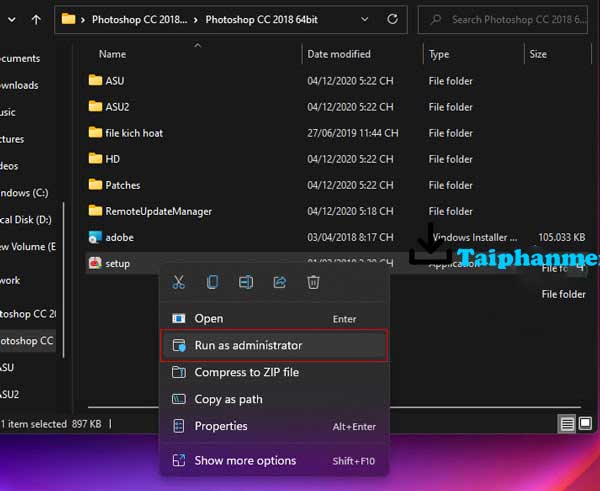The image size is (600, 491).
Task: Expand the first address bar breadcrumb chevron
Action: coord(83,20)
